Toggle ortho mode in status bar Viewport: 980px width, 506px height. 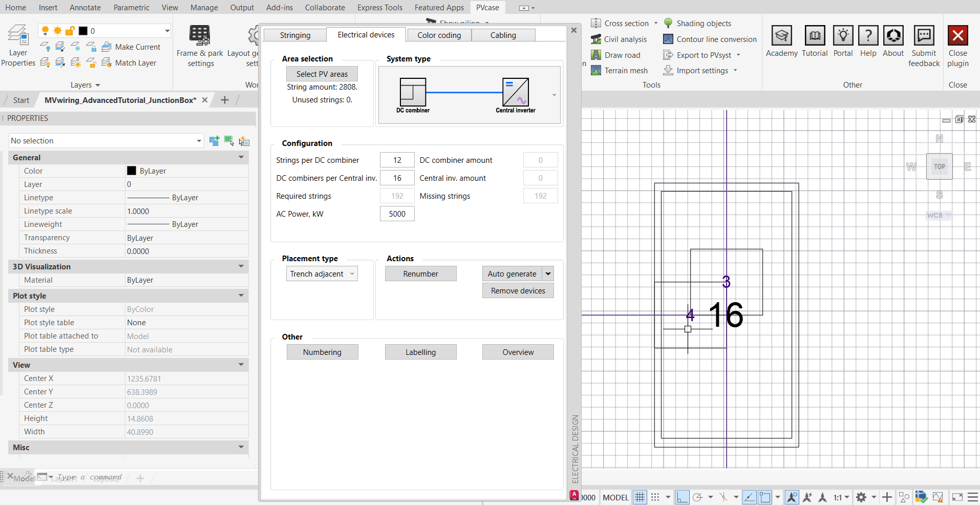point(682,497)
